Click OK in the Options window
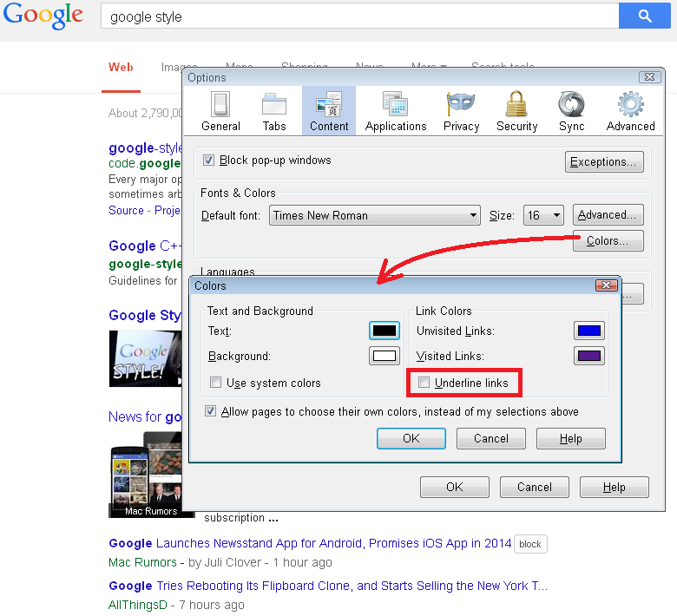677x616 pixels. (x=455, y=488)
